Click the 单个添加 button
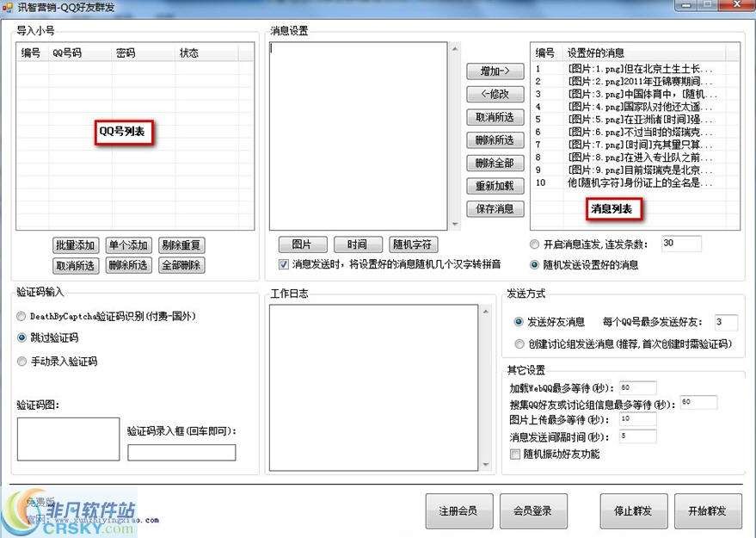The height and width of the screenshot is (538, 756). click(129, 244)
